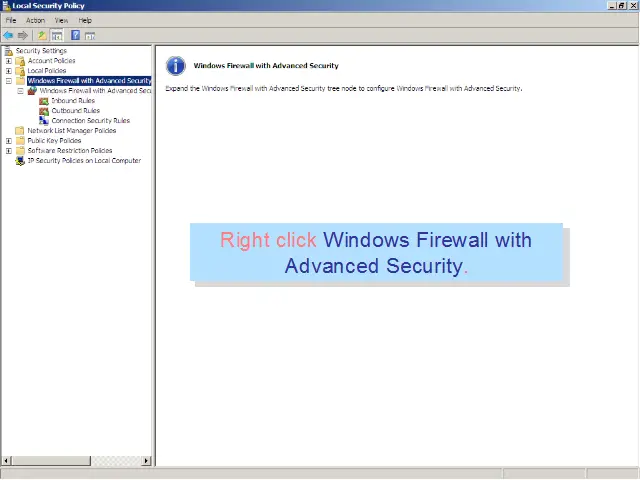Click the Account Policies folder icon
640x480 pixels.
click(20, 61)
